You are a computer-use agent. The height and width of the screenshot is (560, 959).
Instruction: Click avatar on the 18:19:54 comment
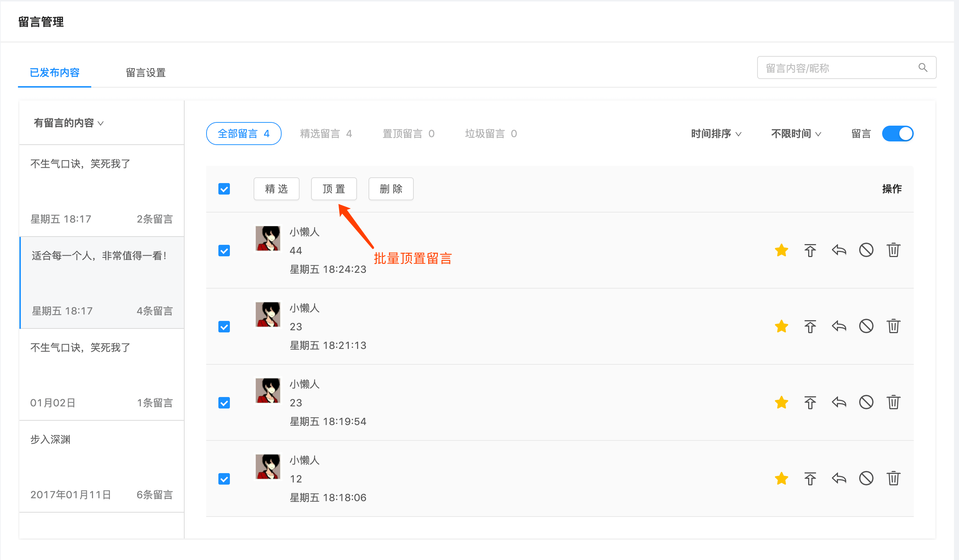coord(268,390)
